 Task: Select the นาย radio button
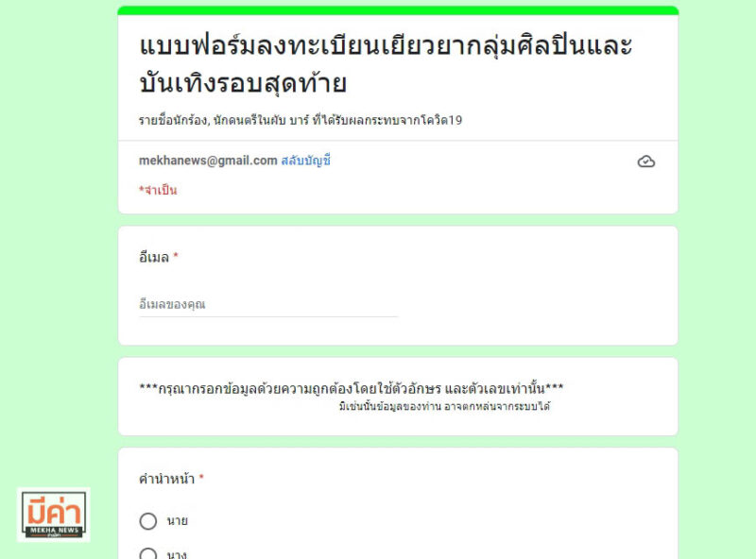click(x=148, y=521)
